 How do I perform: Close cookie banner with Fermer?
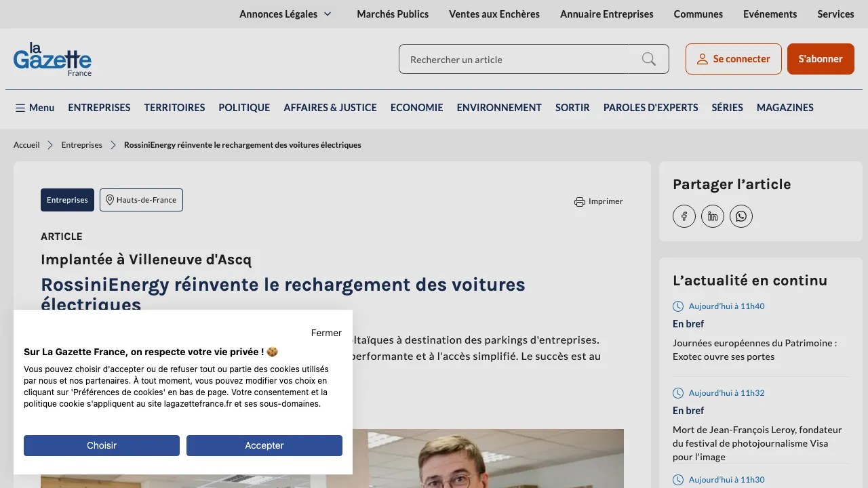326,333
